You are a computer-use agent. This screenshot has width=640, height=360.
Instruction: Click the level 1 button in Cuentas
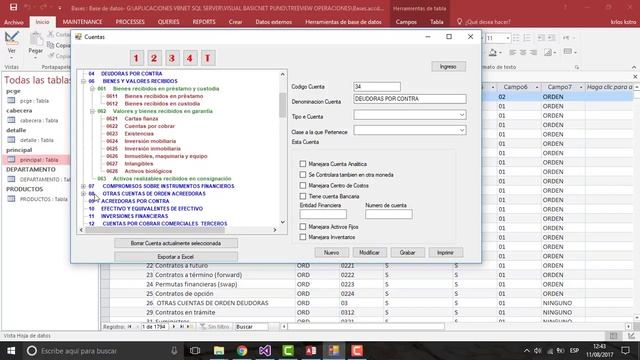point(136,58)
